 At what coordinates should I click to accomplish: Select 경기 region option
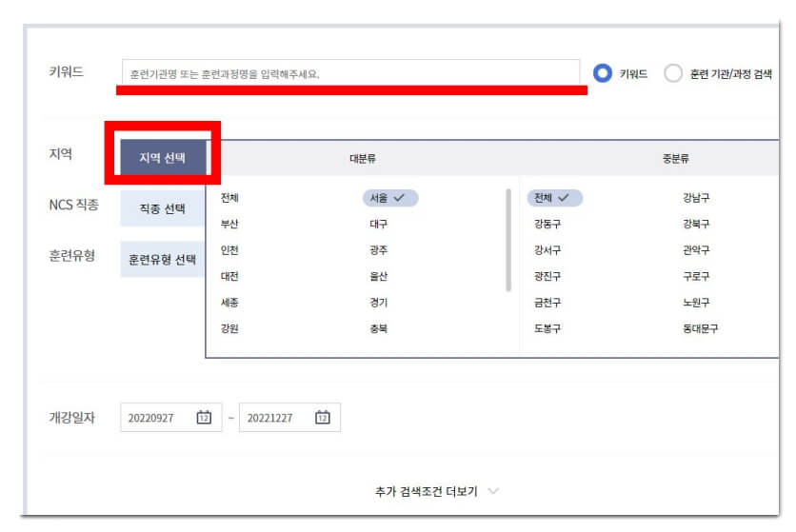[x=379, y=303]
